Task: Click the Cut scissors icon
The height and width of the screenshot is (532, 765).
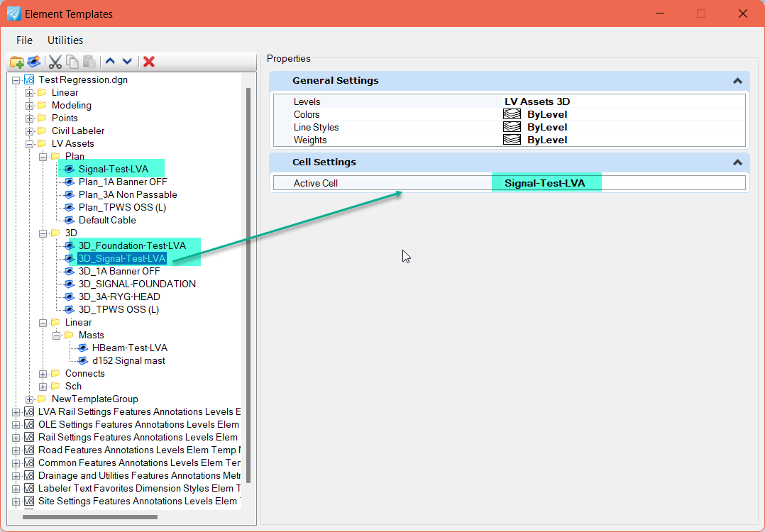Action: coord(55,62)
